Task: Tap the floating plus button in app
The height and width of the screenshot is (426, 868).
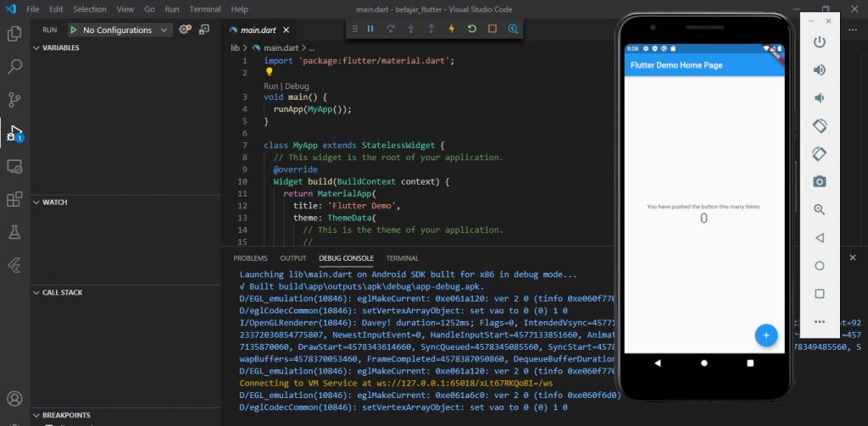Action: (x=766, y=335)
